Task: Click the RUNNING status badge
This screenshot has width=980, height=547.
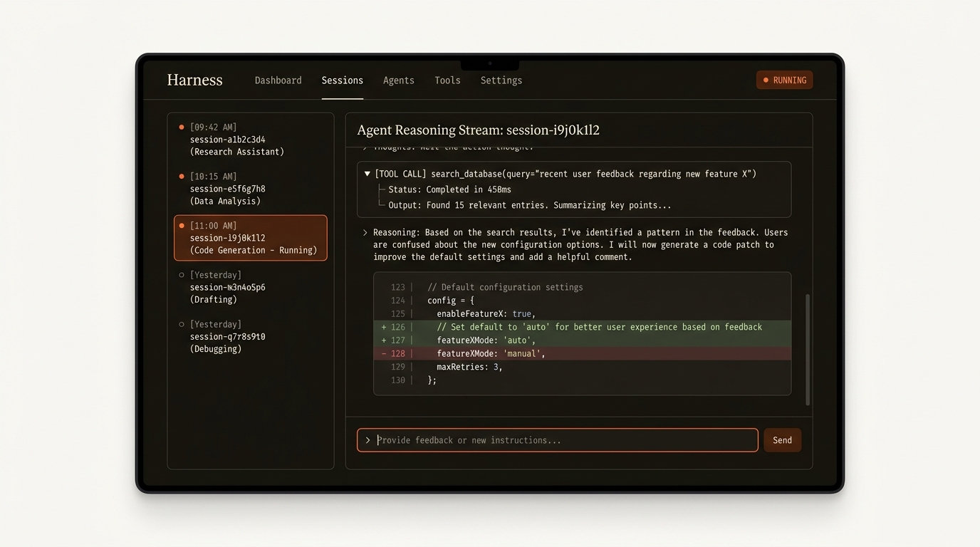Action: 785,80
